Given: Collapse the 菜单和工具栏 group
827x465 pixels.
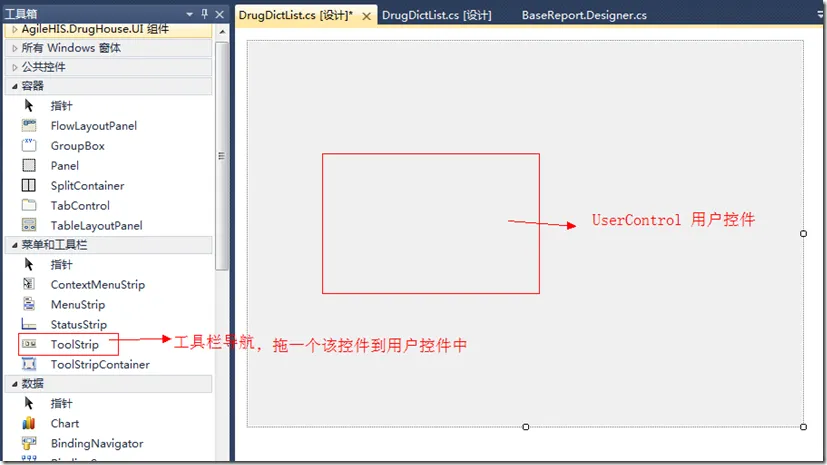Looking at the screenshot, I should [15, 245].
